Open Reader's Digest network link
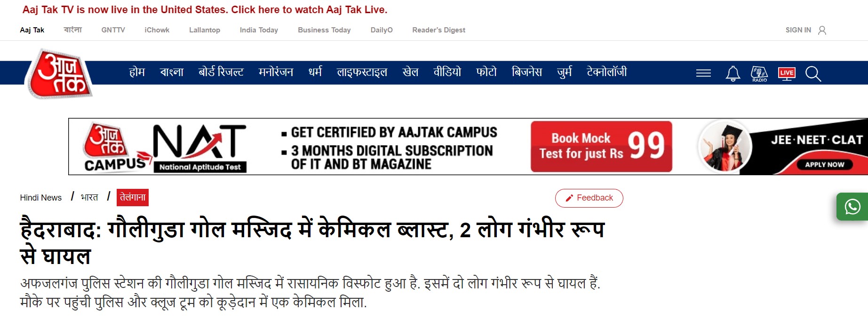Image resolution: width=868 pixels, height=326 pixels. click(x=439, y=30)
